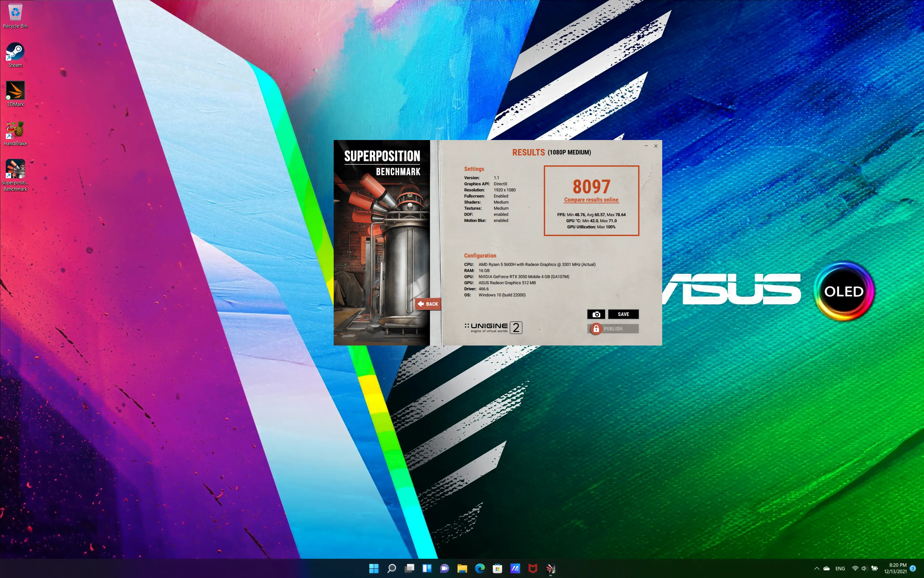Open McAfee from taskbar
This screenshot has width=924, height=578.
click(x=533, y=568)
